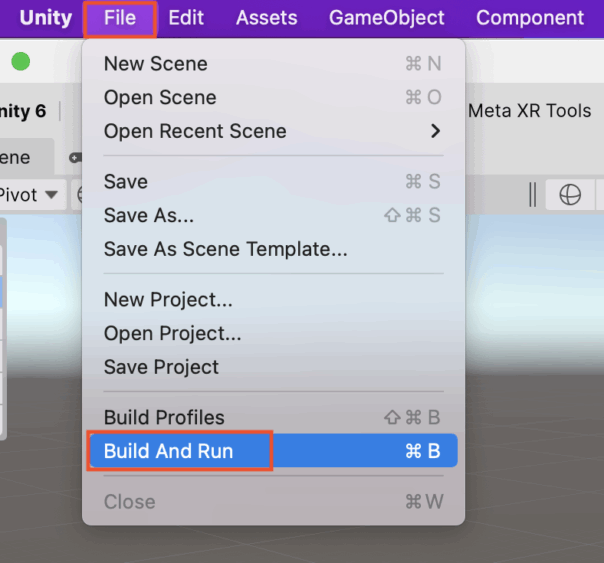This screenshot has height=563, width=604.
Task: Choose Save from the File menu
Action: tap(126, 182)
